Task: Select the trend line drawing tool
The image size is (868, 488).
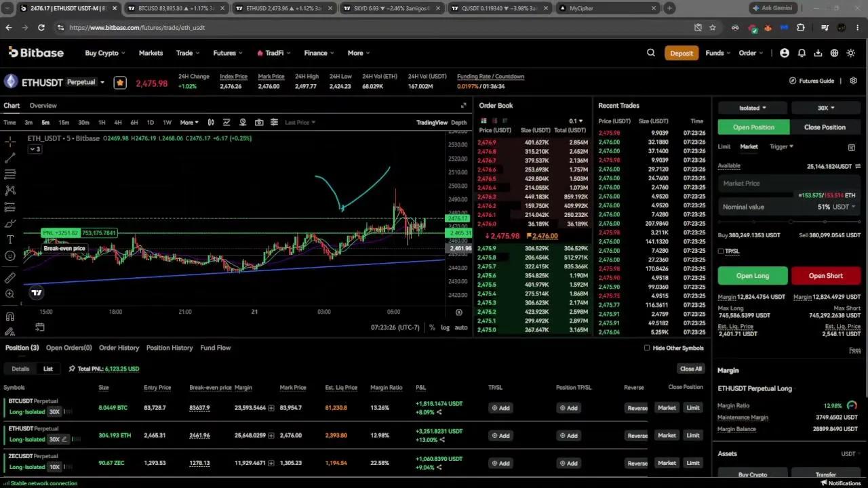Action: tap(10, 158)
